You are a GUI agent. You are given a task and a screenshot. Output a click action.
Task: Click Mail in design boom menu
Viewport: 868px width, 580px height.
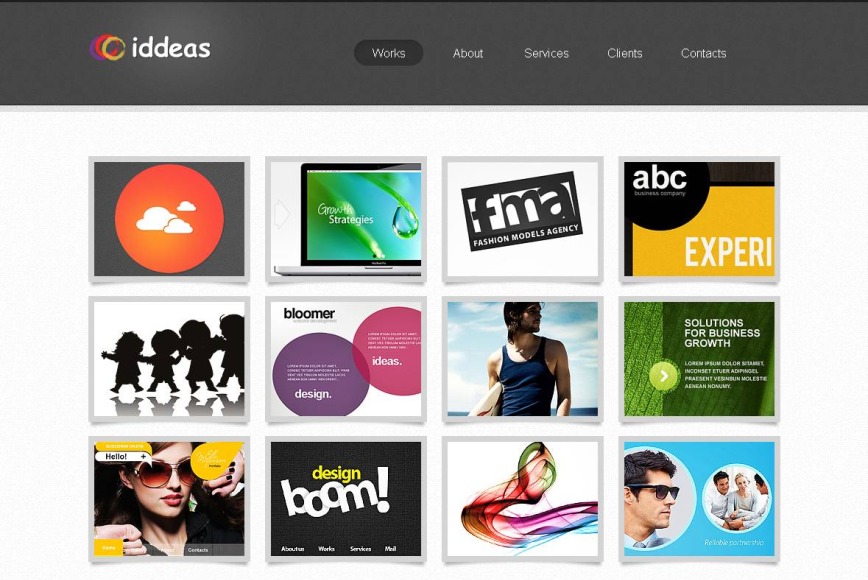(x=390, y=549)
